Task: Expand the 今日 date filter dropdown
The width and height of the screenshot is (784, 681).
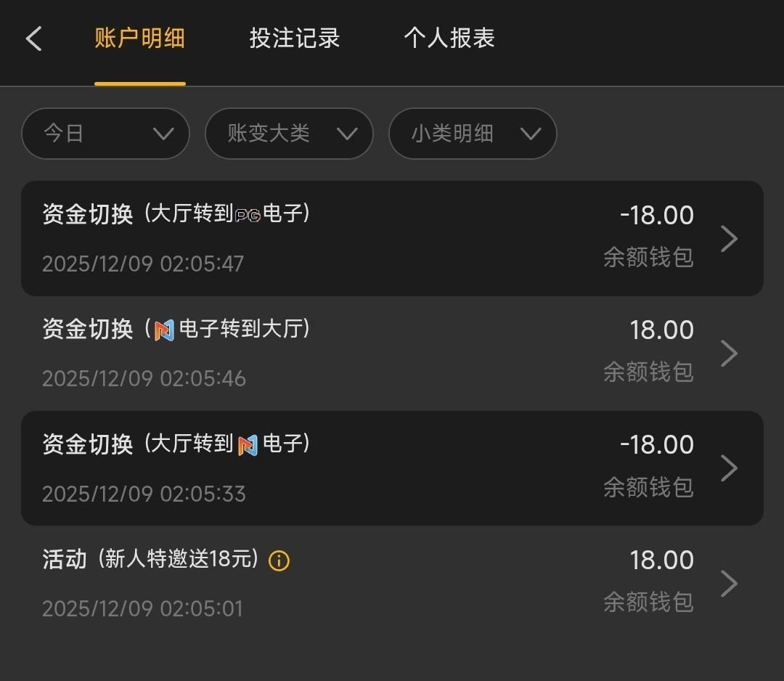Action: coord(105,134)
